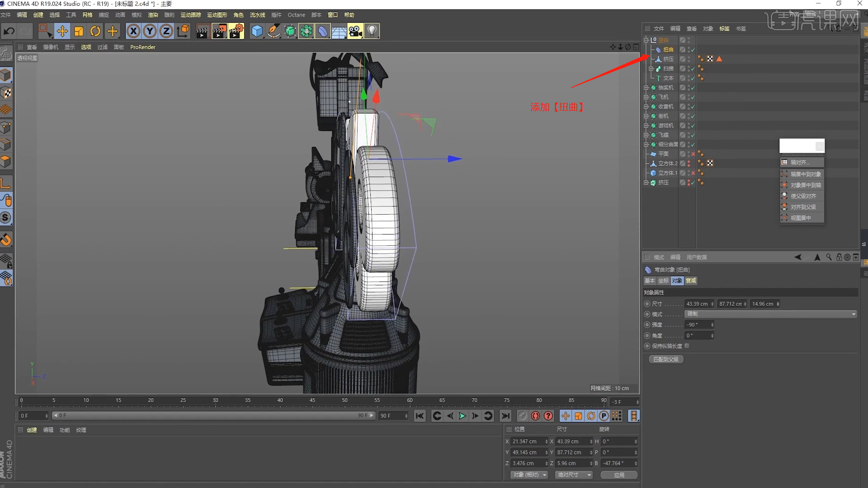Switch to the 衰减 tab

690,281
